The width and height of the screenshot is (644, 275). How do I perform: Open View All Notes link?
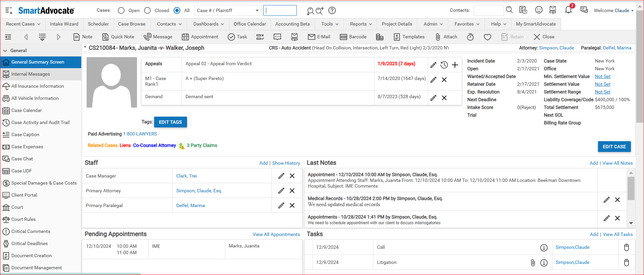pos(618,163)
